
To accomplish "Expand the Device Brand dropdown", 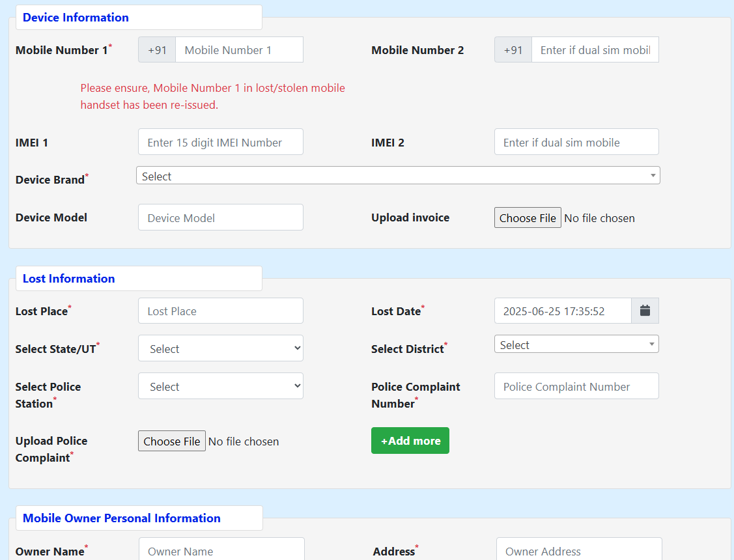I will click(x=397, y=176).
